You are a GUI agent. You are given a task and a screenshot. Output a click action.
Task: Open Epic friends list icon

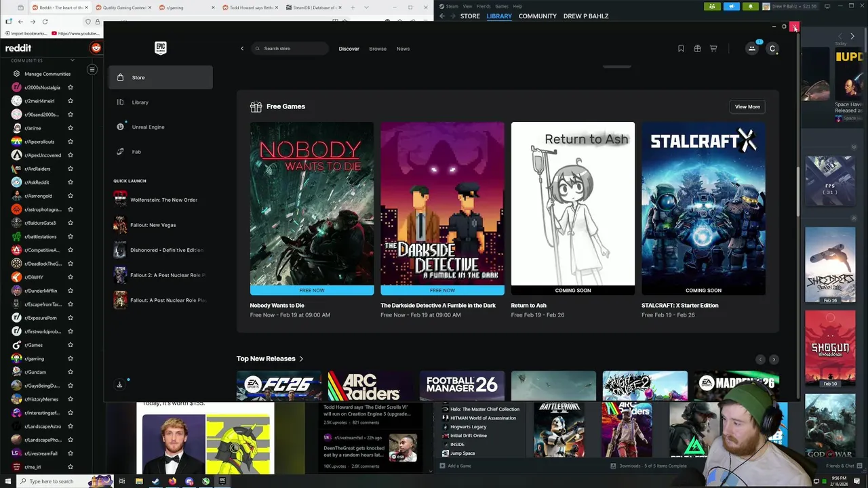752,49
